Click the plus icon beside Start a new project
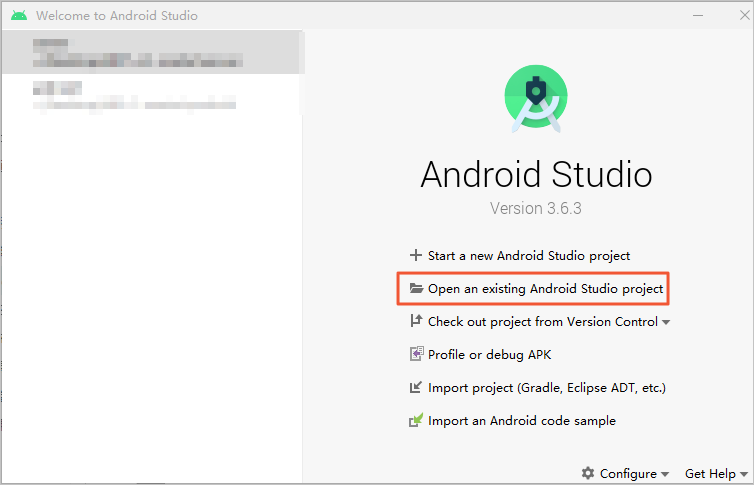754x485 pixels. [415, 255]
